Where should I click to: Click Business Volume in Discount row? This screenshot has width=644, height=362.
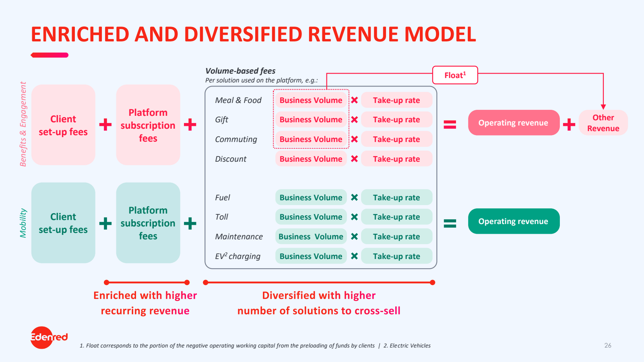[311, 159]
